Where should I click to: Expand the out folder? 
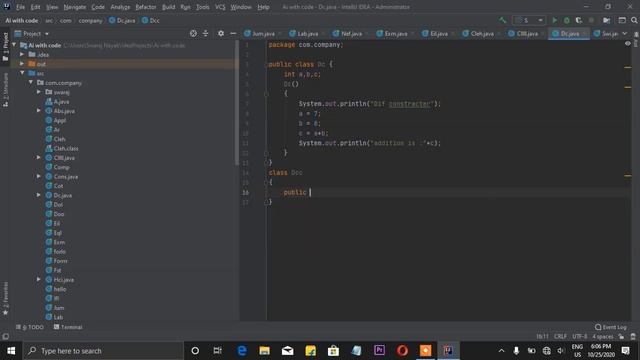pyautogui.click(x=22, y=64)
